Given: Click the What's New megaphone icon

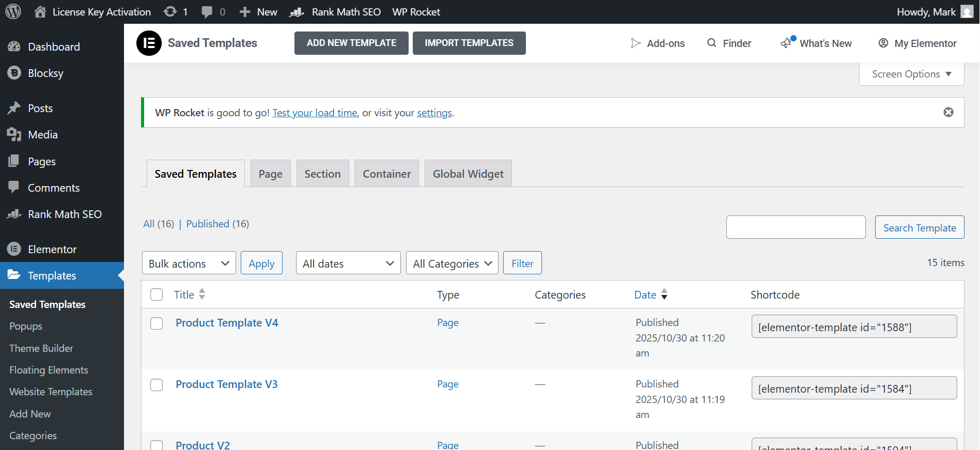Looking at the screenshot, I should click(x=787, y=42).
